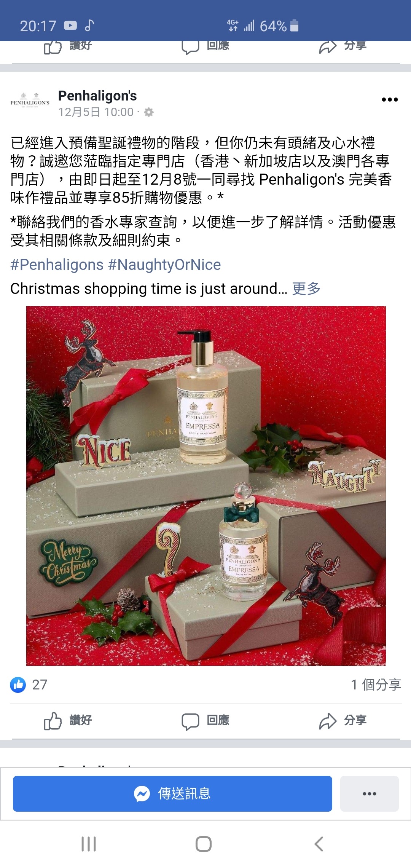Open the more actions button beside 傳送訊息

369,794
